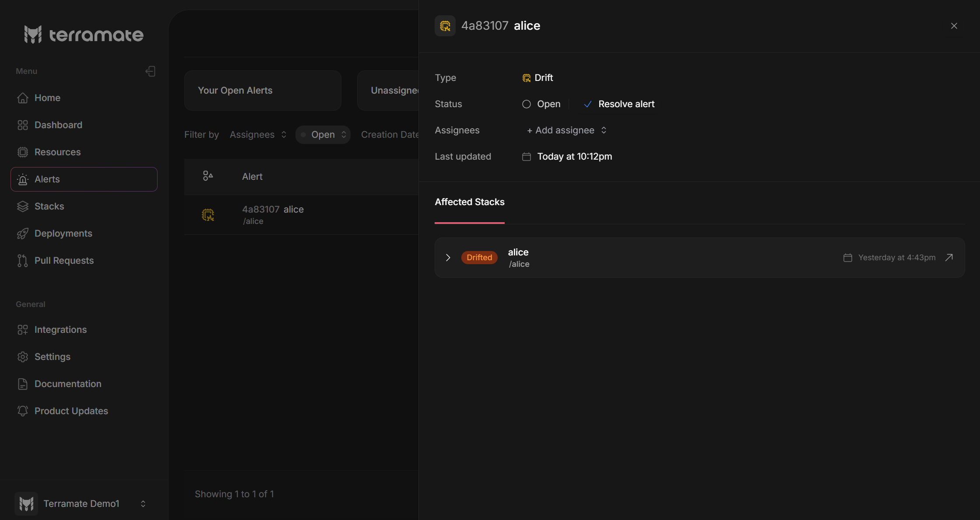Open external link arrow for alice stack
This screenshot has width=980, height=520.
[949, 258]
